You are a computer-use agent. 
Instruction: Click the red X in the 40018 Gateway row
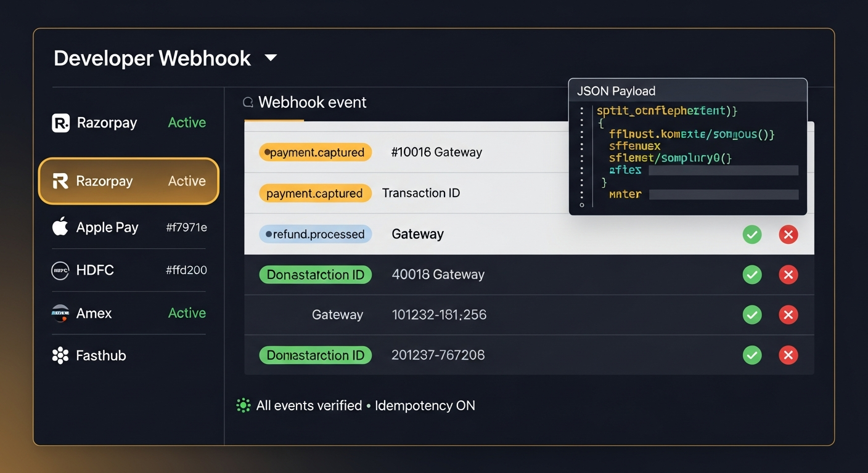(788, 275)
